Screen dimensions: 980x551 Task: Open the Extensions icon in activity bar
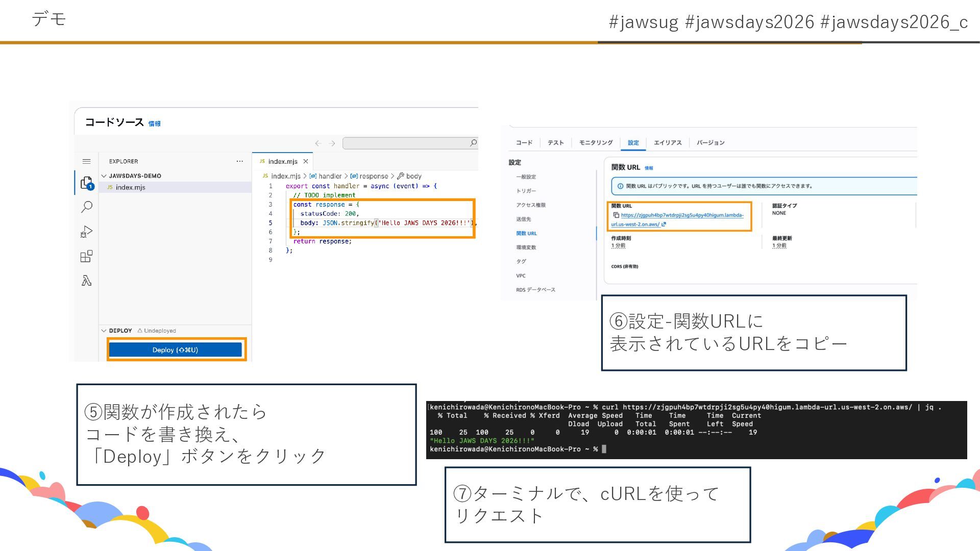point(86,256)
